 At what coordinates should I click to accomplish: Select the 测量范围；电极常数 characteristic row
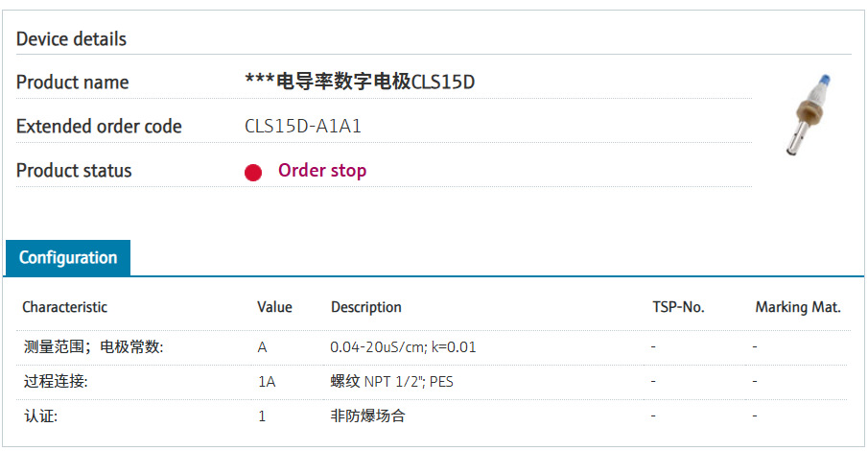94,347
